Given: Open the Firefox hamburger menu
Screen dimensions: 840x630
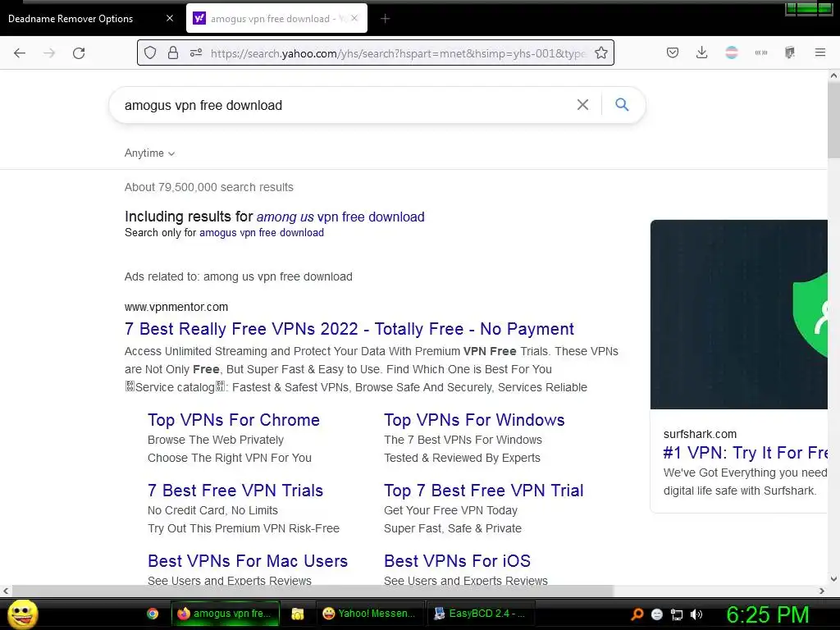Looking at the screenshot, I should pos(820,52).
